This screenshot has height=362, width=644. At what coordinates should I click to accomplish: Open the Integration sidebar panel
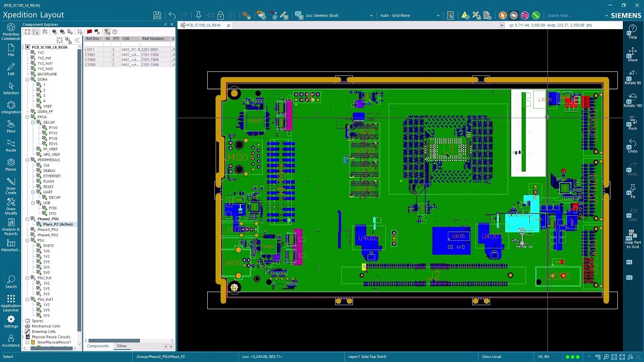coord(11,108)
